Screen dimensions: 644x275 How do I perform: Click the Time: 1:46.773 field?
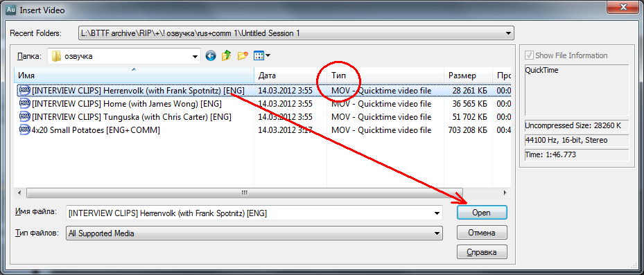point(577,154)
